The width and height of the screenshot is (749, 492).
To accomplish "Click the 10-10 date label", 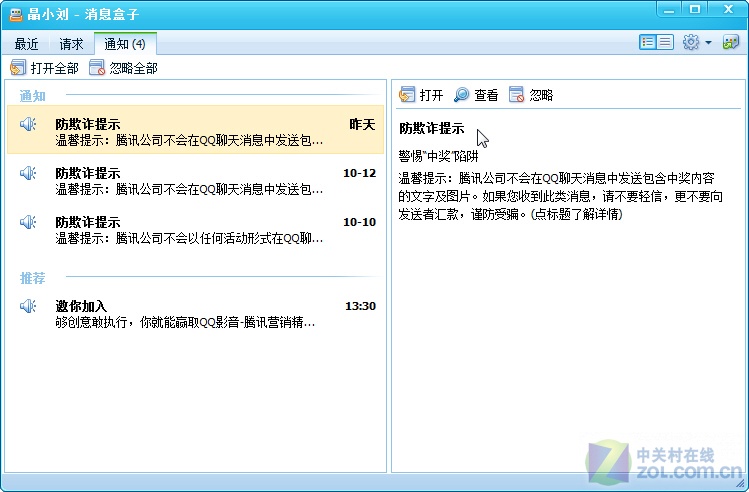I will [x=360, y=222].
